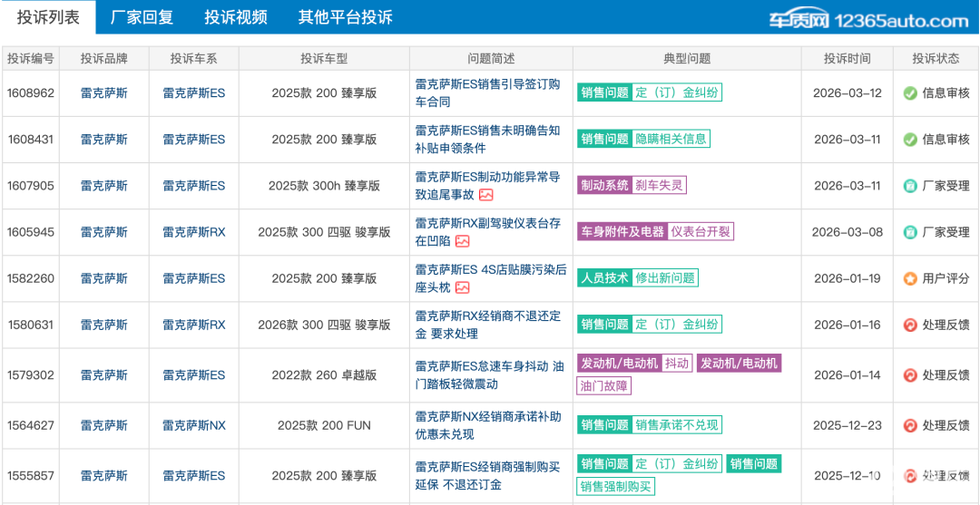Image resolution: width=980 pixels, height=505 pixels.
Task: Switch to the 投诉视频 tab
Action: coord(236,17)
